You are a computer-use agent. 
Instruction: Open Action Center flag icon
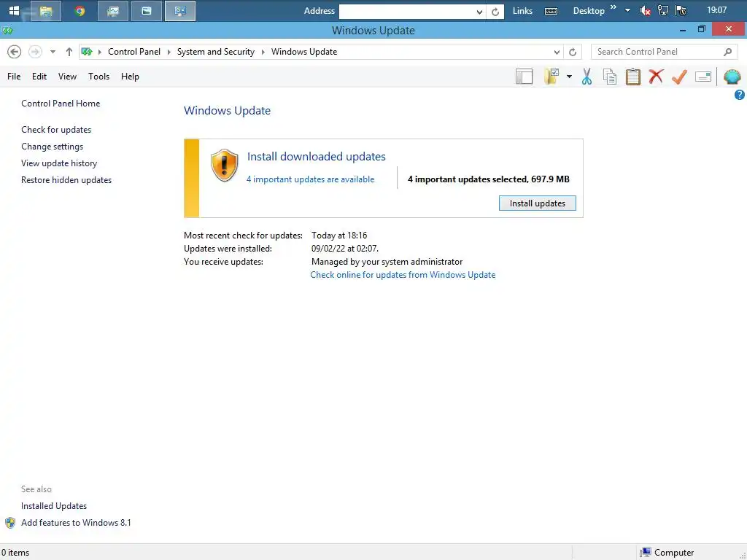(x=681, y=11)
